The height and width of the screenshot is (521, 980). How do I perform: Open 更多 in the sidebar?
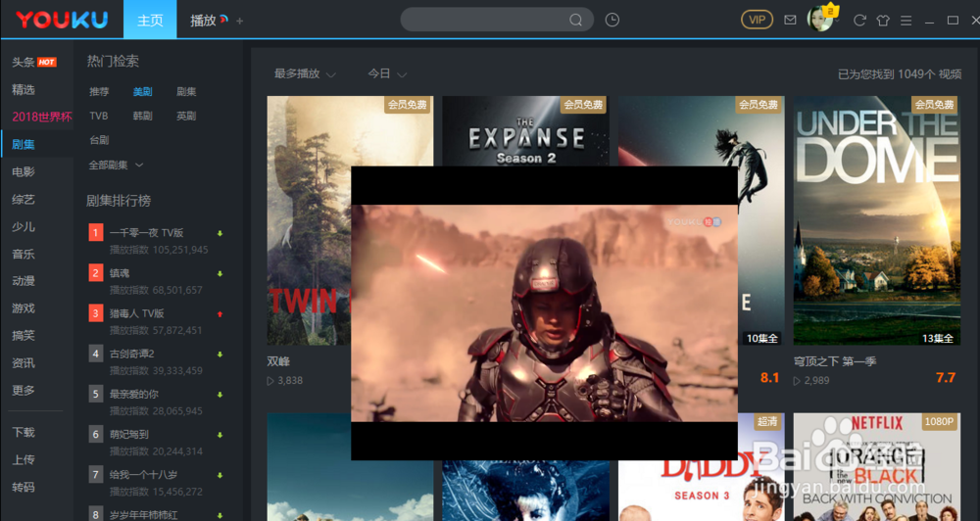[24, 391]
